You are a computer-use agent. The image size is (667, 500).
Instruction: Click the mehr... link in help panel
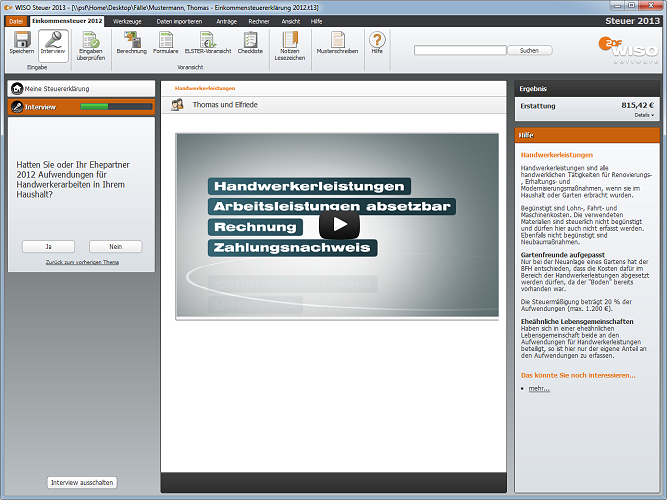[539, 389]
